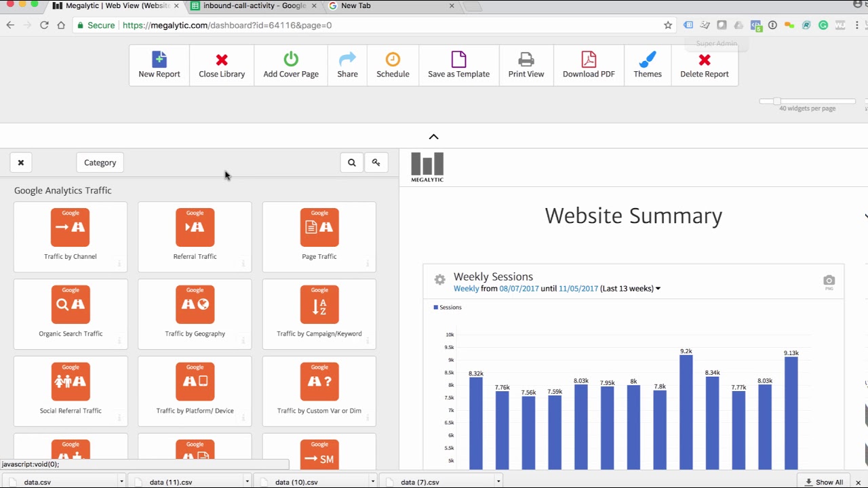Add the Traffic by Geography widget
868x488 pixels.
click(x=195, y=314)
